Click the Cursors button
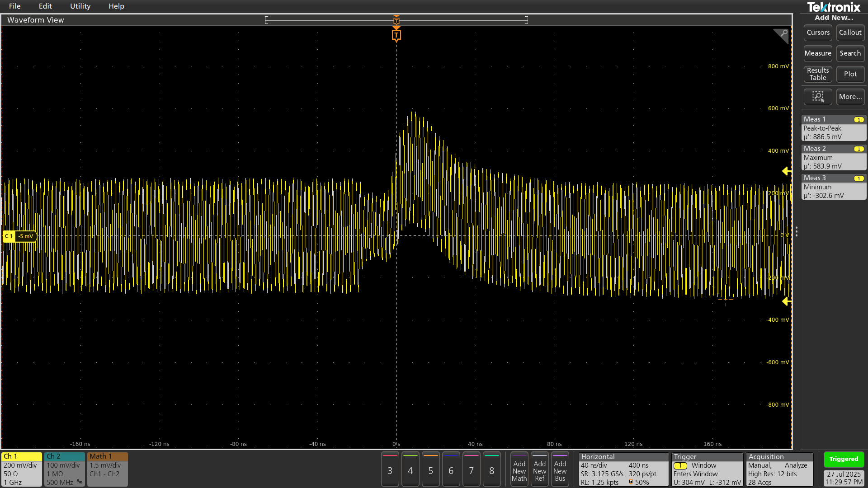The height and width of the screenshot is (488, 868). point(818,32)
